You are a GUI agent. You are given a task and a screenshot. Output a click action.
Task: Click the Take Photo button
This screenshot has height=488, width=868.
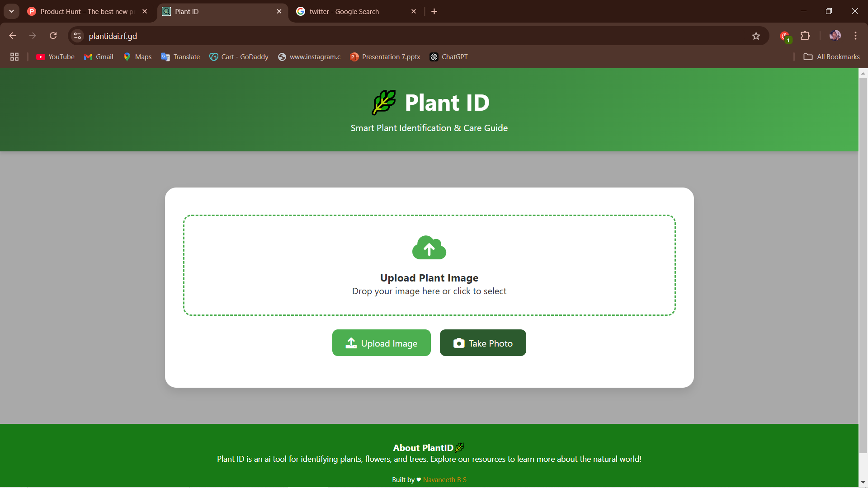coord(482,343)
